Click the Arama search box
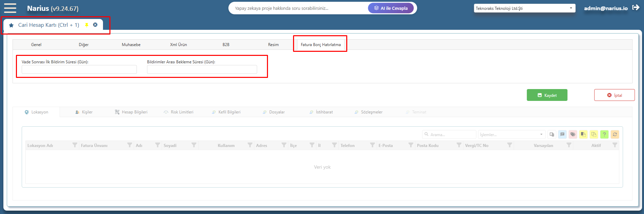This screenshot has width=644, height=214. (x=449, y=134)
